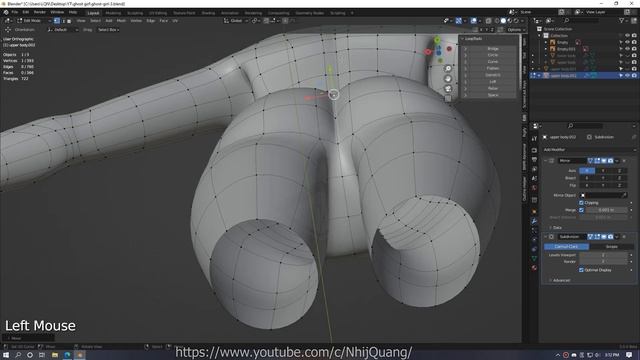This screenshot has height=360, width=640.
Task: Toggle Clipping checkbox in Mirror modifier
Action: point(581,202)
